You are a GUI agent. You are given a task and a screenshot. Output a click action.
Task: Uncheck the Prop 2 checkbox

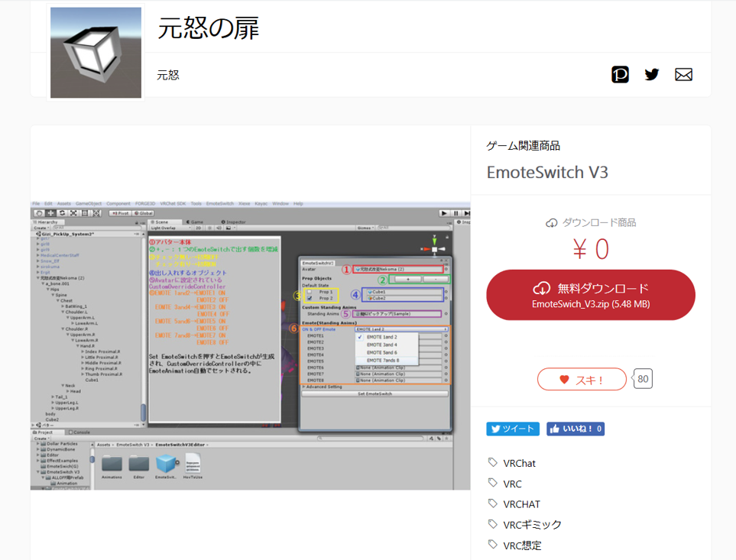(308, 298)
